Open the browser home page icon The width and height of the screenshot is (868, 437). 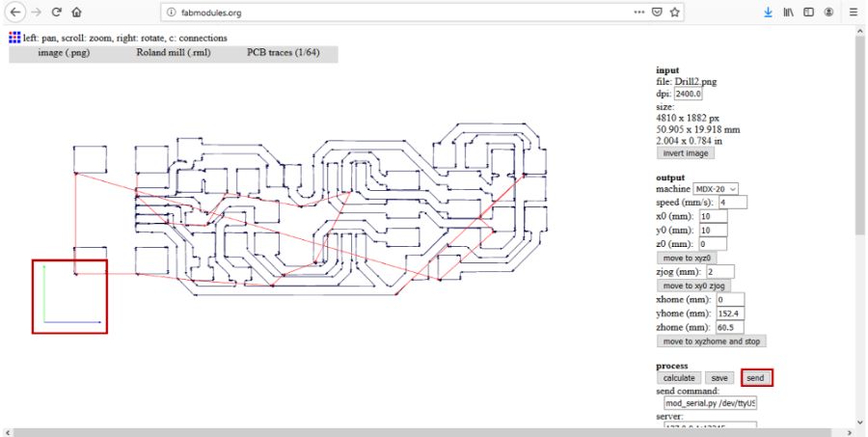[x=77, y=13]
